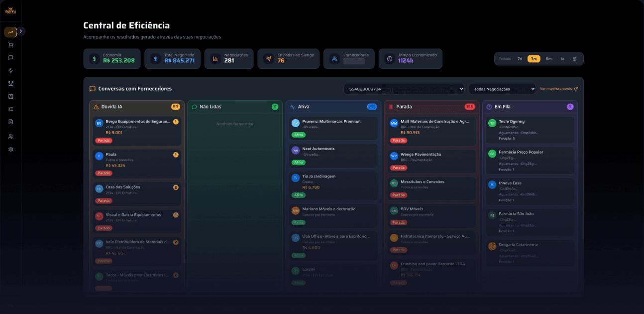Select the 3m period tab
Image resolution: width=644 pixels, height=314 pixels.
click(534, 59)
